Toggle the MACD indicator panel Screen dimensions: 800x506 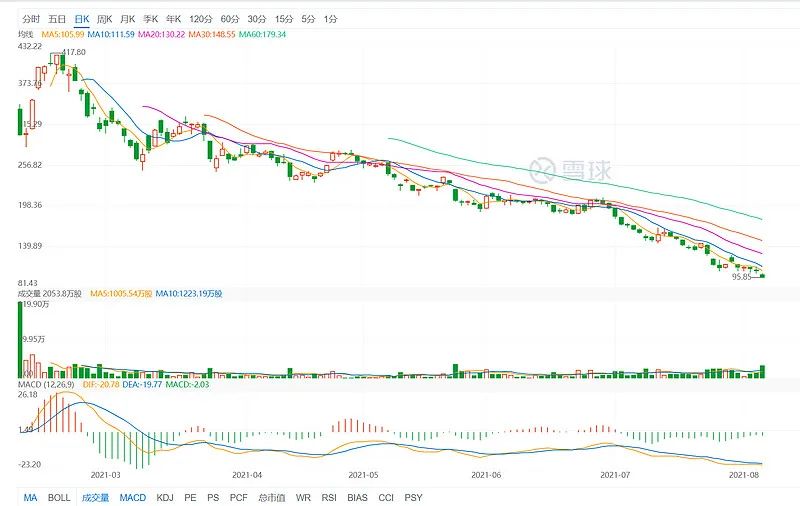click(x=133, y=497)
